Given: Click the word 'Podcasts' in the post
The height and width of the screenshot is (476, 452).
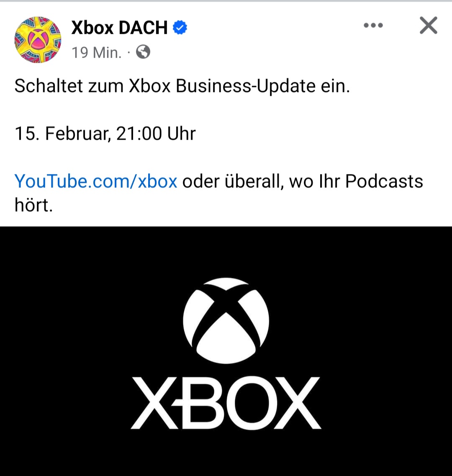Looking at the screenshot, I should tap(384, 181).
